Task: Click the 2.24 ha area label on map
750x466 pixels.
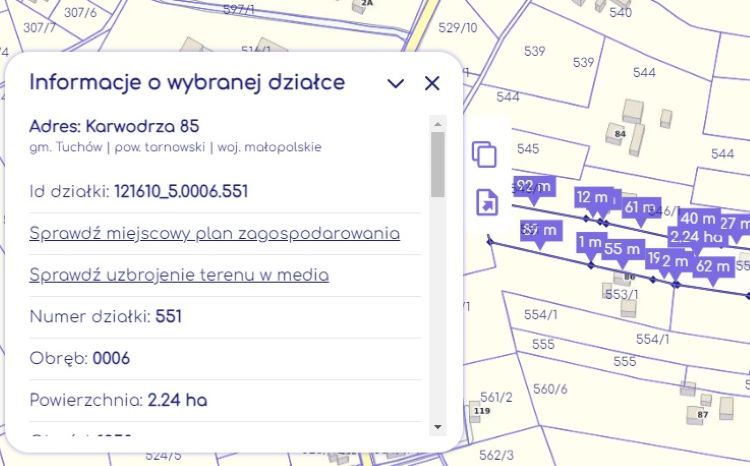Action: 695,236
